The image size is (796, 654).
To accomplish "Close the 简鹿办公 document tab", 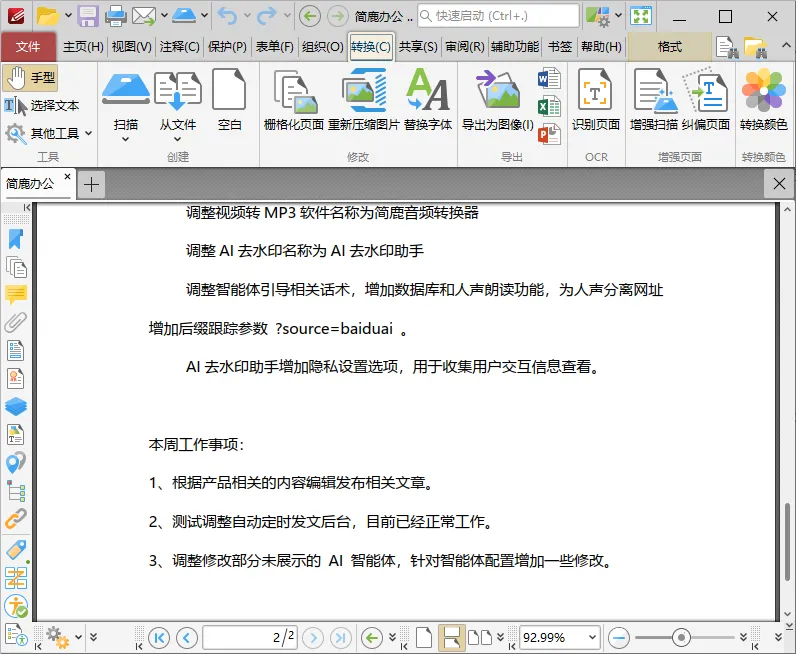I will coord(67,176).
